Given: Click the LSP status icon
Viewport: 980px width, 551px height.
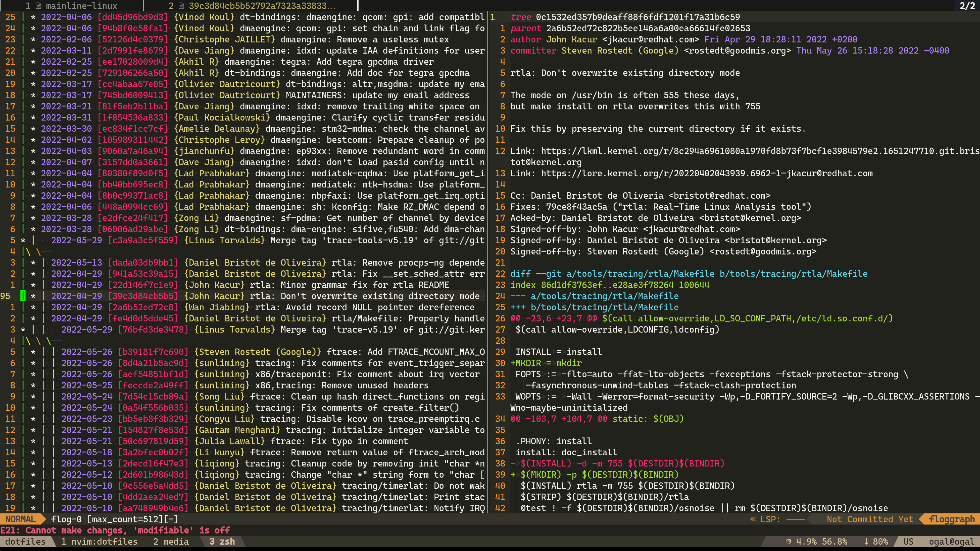Looking at the screenshot, I should pyautogui.click(x=753, y=519).
